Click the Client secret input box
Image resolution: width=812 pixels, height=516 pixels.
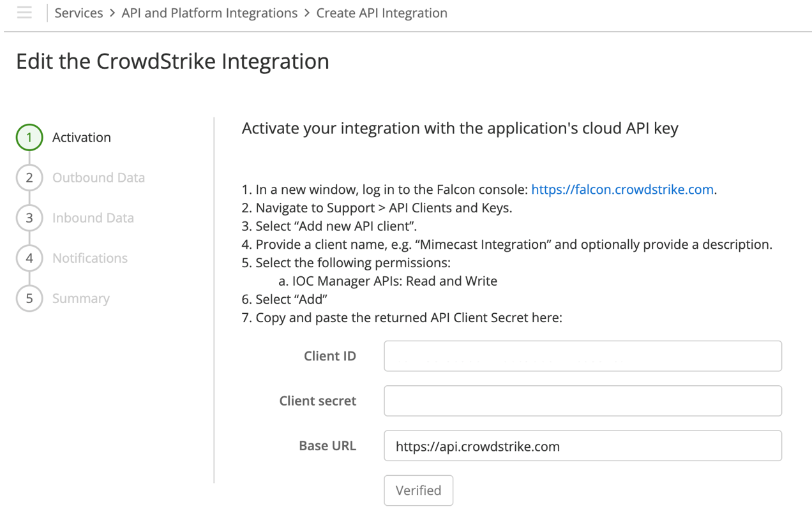(x=582, y=401)
